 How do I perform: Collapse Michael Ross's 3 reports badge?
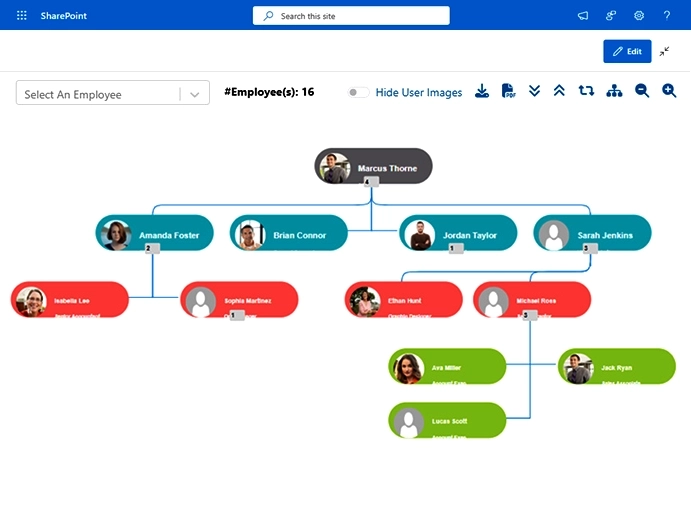coord(530,315)
